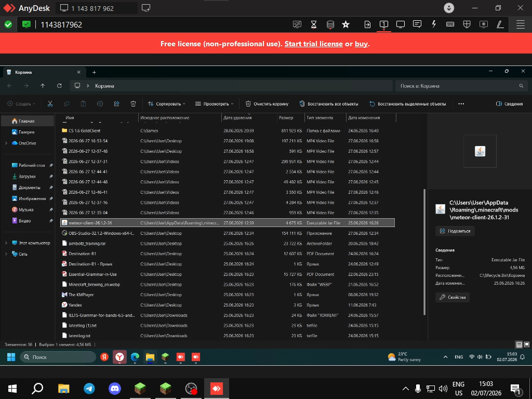
Task: Select the Essential-Grammar-in-Use PDF row
Action: 228,274
